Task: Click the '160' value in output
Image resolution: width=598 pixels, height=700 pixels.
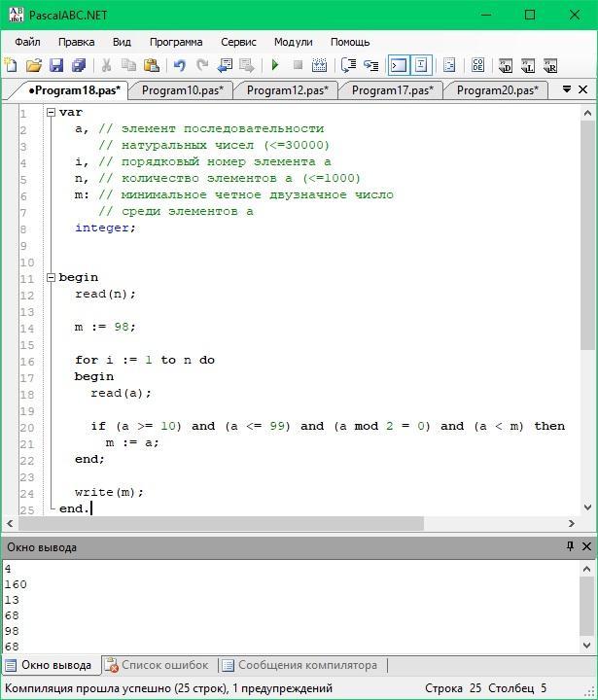Action: (x=16, y=584)
